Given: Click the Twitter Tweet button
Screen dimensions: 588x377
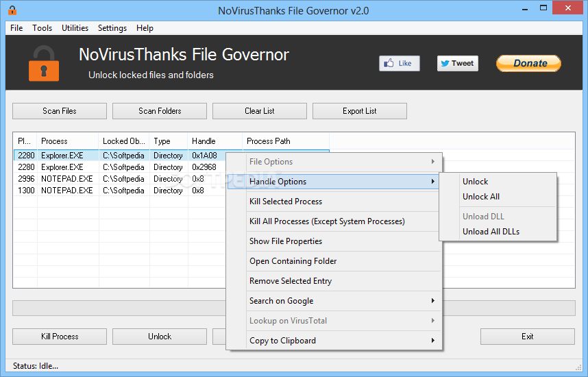Looking at the screenshot, I should tap(458, 63).
